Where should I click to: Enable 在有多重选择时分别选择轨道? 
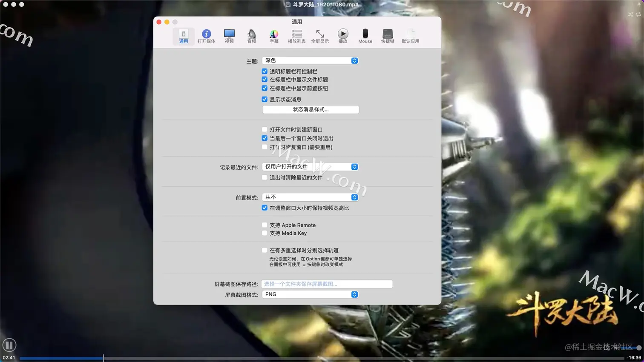pos(264,250)
